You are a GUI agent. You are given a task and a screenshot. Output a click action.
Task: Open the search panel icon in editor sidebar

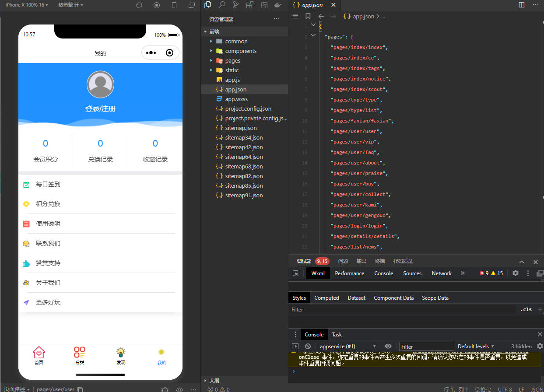(x=222, y=5)
